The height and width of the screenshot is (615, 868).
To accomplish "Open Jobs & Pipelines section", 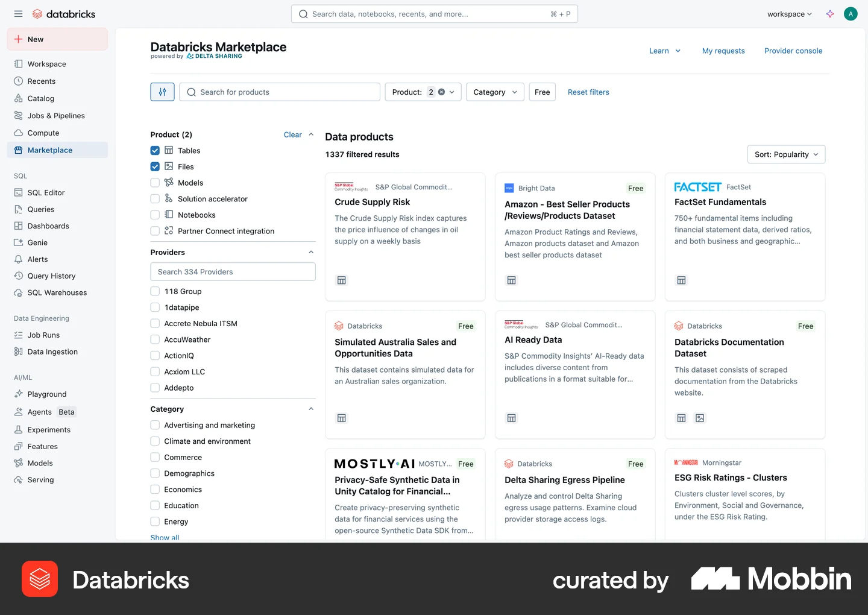I will pyautogui.click(x=58, y=116).
